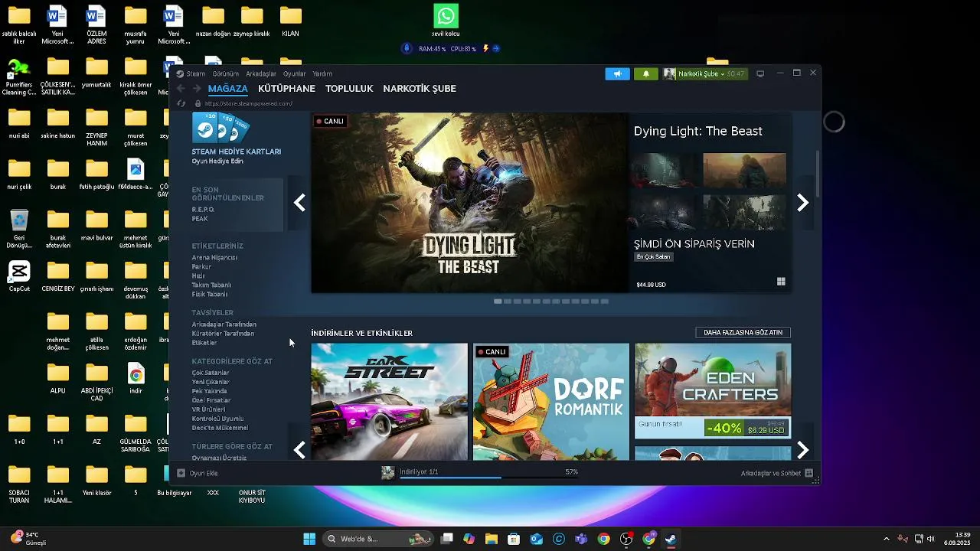Open the Purrifiers Cleaning desktop shortcut
The height and width of the screenshot is (551, 980).
tap(19, 78)
